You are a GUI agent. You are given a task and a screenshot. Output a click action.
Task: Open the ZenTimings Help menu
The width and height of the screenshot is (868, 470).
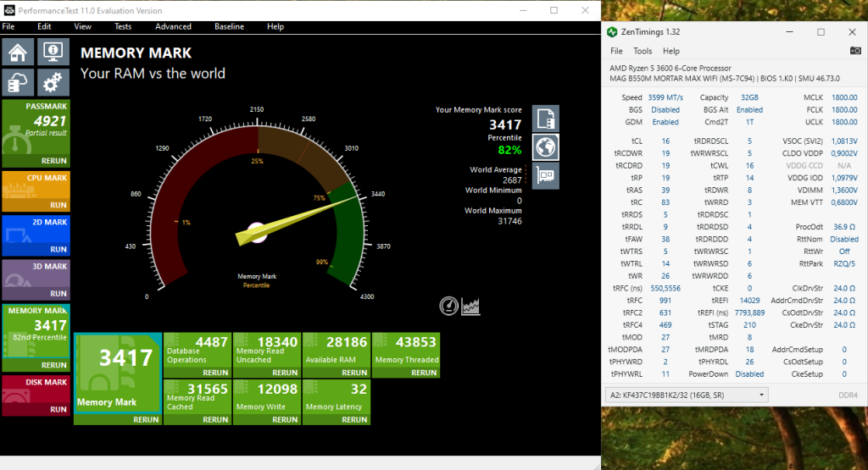(x=671, y=51)
